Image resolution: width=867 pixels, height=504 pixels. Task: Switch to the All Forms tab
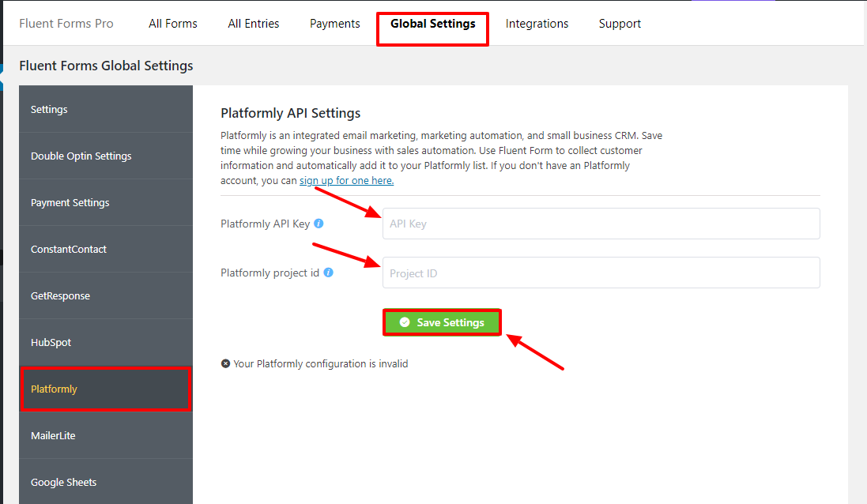pos(173,24)
